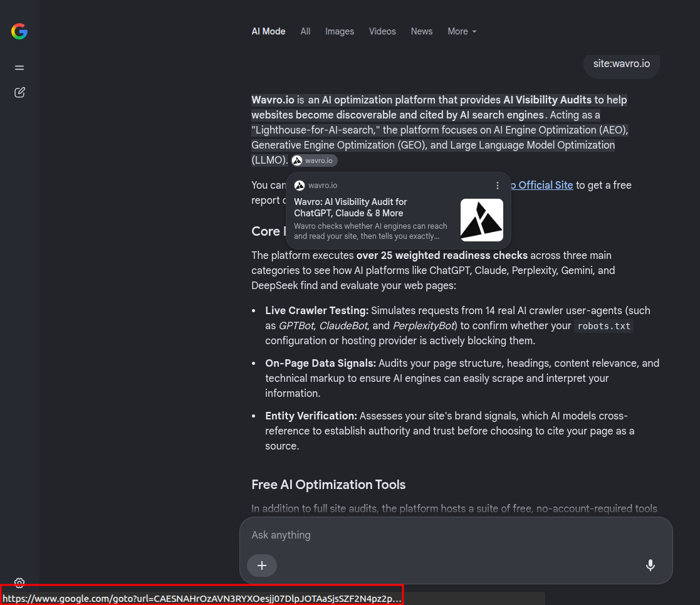Click the wavro.io favicon in the preview card
Screen dimensions: 700x605
[300, 186]
